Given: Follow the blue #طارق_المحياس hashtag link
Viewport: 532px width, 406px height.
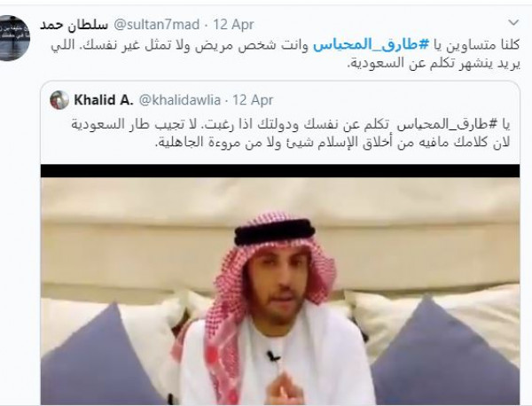Looking at the screenshot, I should coord(364,45).
